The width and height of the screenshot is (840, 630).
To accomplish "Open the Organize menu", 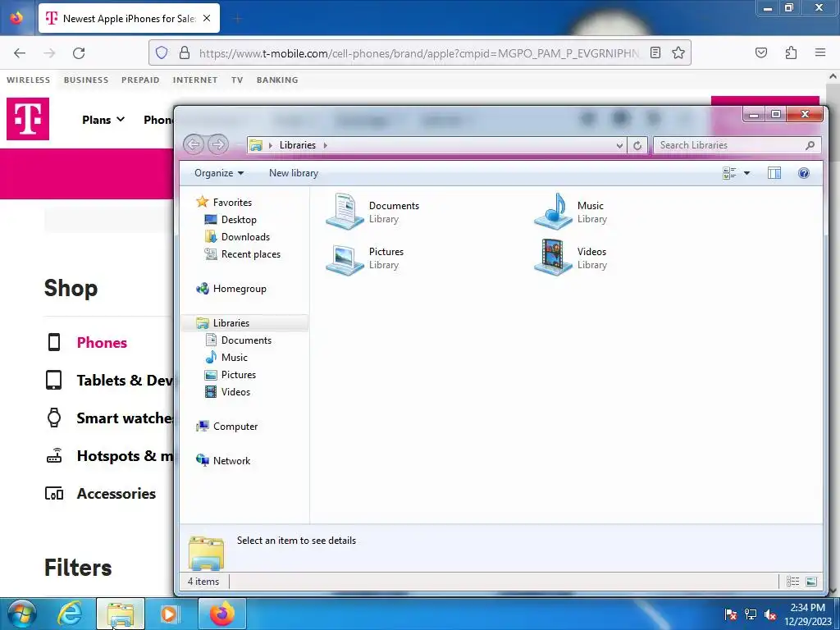I will click(219, 173).
